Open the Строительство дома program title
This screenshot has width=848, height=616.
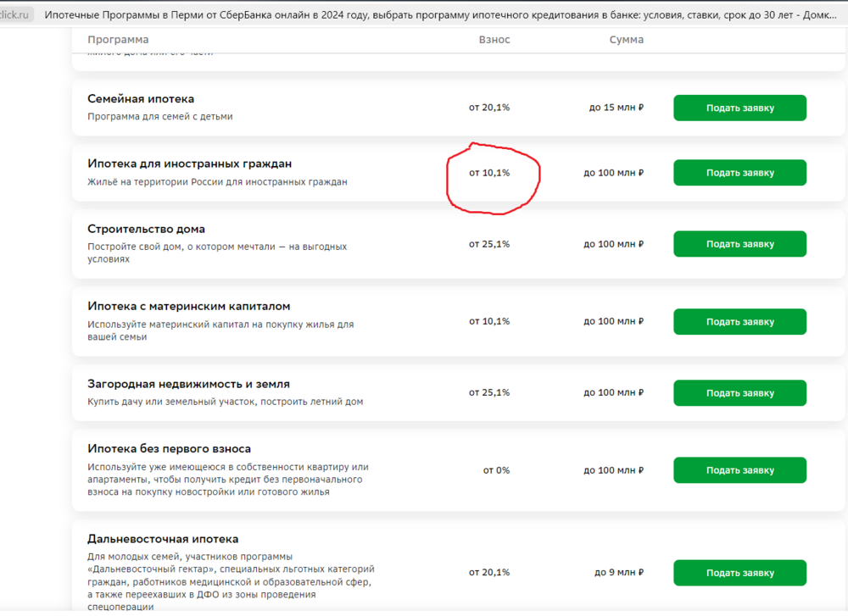coord(146,229)
